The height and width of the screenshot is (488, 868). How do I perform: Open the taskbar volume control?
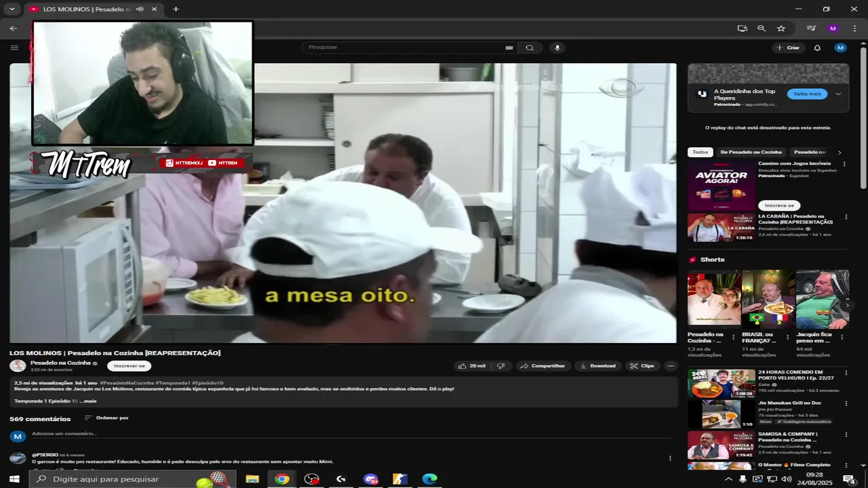(787, 479)
